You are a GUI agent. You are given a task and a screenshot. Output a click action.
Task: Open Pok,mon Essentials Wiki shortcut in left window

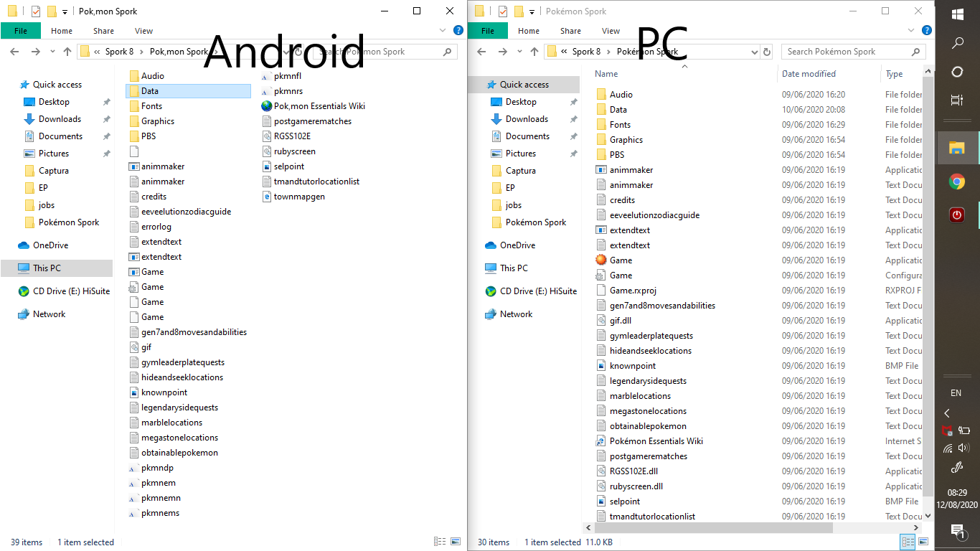(319, 106)
